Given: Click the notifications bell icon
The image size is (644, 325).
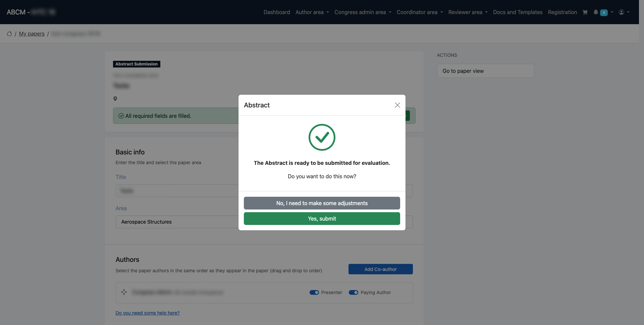Looking at the screenshot, I should [x=596, y=12].
